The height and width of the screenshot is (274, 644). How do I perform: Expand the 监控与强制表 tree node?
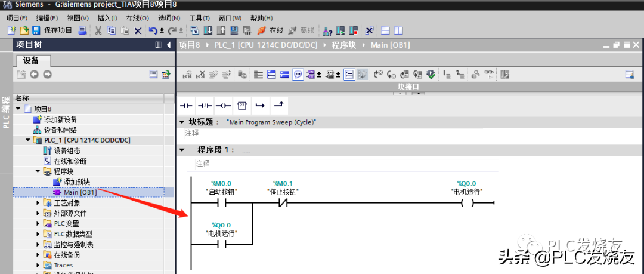(x=38, y=244)
